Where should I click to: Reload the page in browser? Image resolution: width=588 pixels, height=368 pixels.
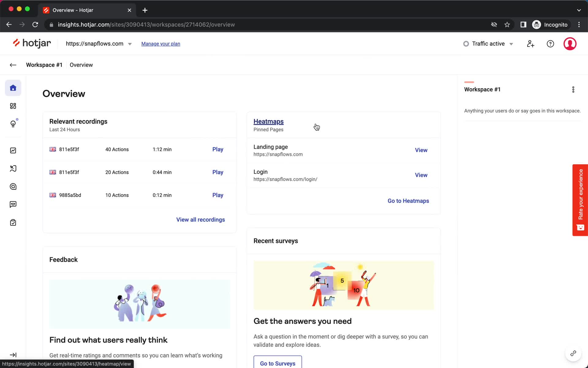click(x=35, y=25)
